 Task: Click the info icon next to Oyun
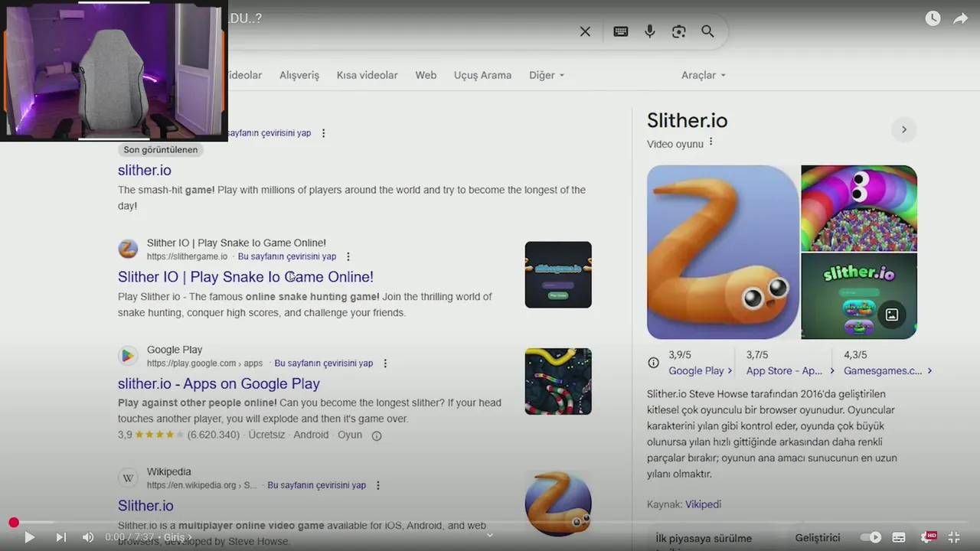[377, 435]
